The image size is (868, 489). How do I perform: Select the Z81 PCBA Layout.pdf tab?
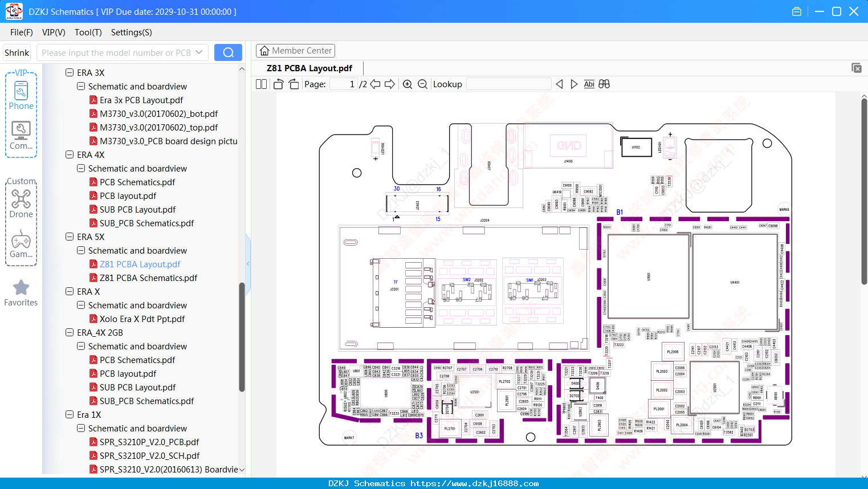click(309, 68)
